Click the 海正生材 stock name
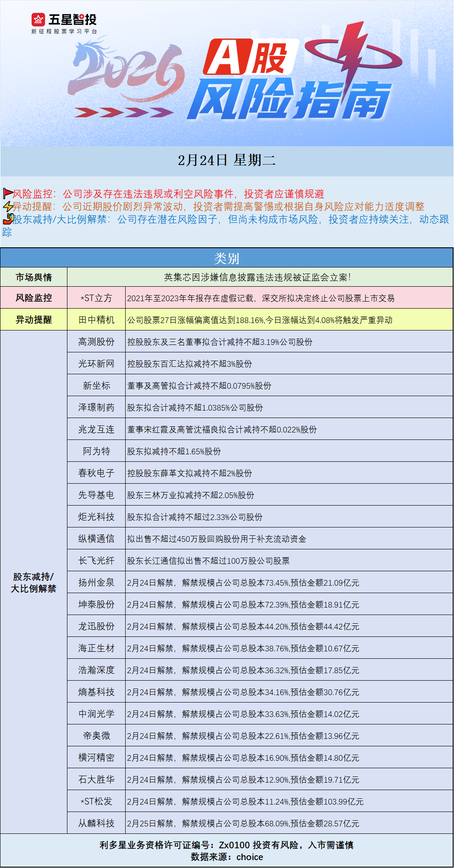Image resolution: width=454 pixels, height=868 pixels. coord(96,648)
